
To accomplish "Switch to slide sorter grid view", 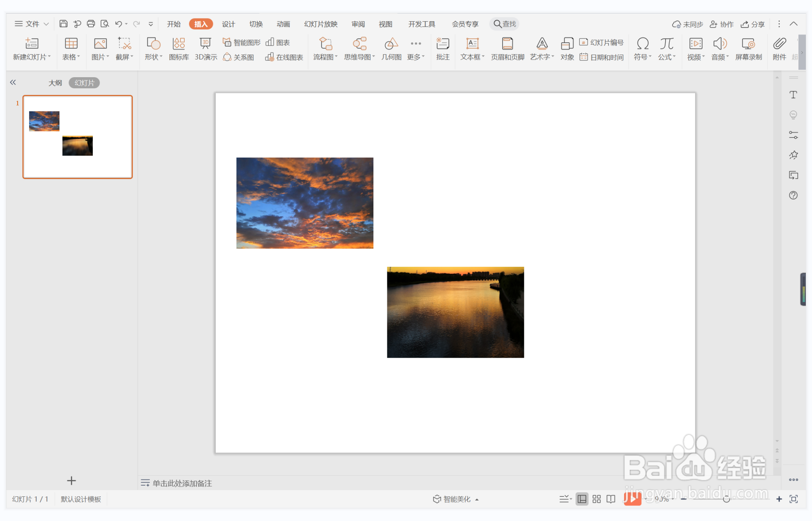I will pos(597,499).
